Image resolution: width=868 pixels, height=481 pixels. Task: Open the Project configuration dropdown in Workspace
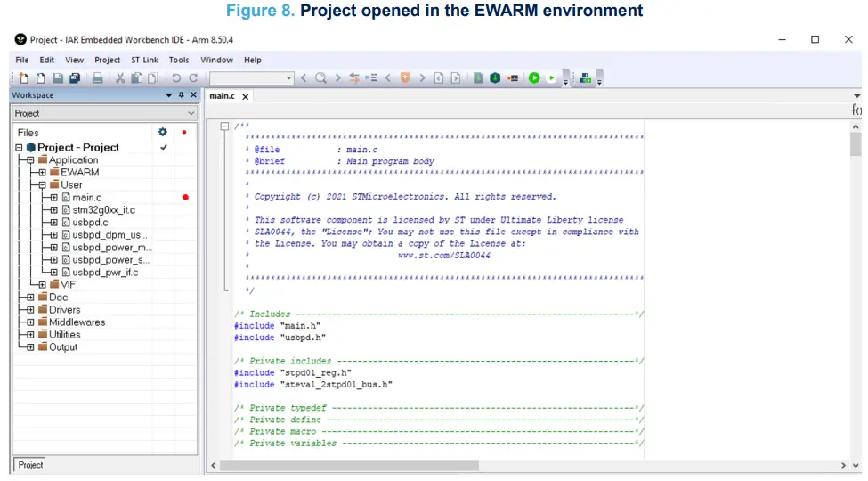[x=105, y=113]
